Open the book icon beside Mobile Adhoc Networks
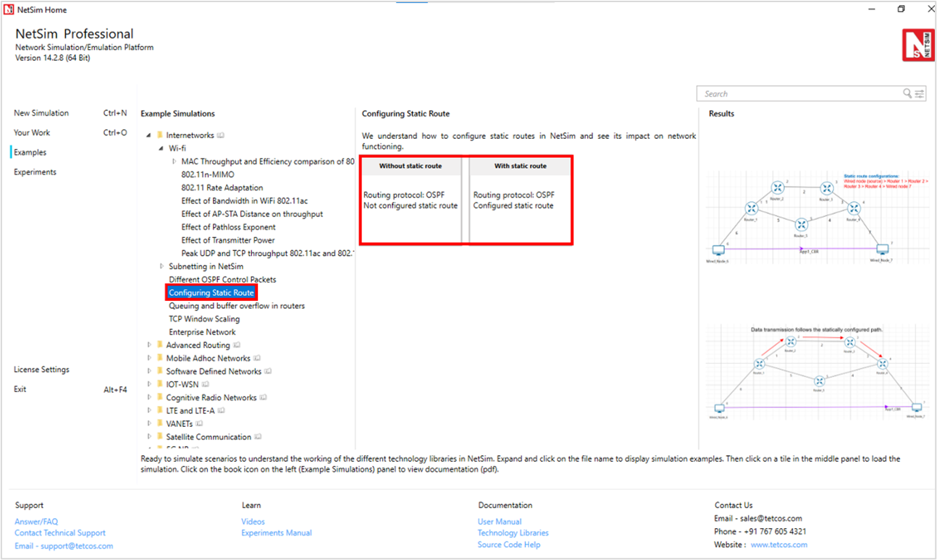 point(257,358)
